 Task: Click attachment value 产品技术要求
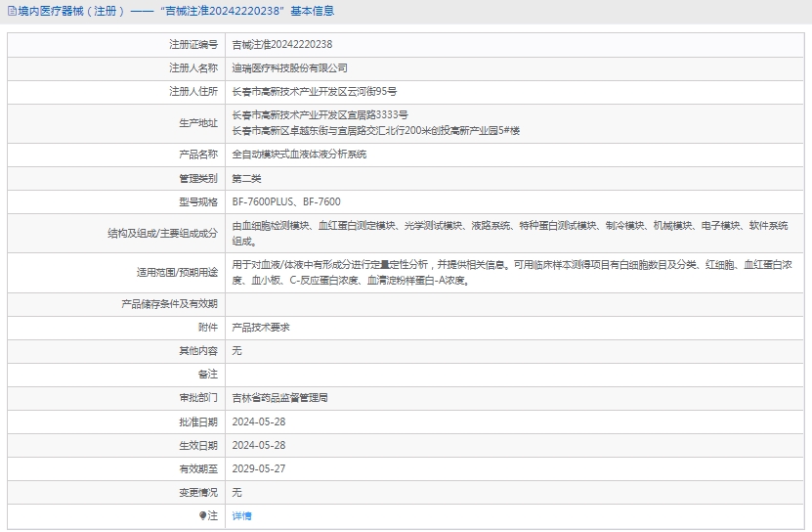click(x=260, y=327)
